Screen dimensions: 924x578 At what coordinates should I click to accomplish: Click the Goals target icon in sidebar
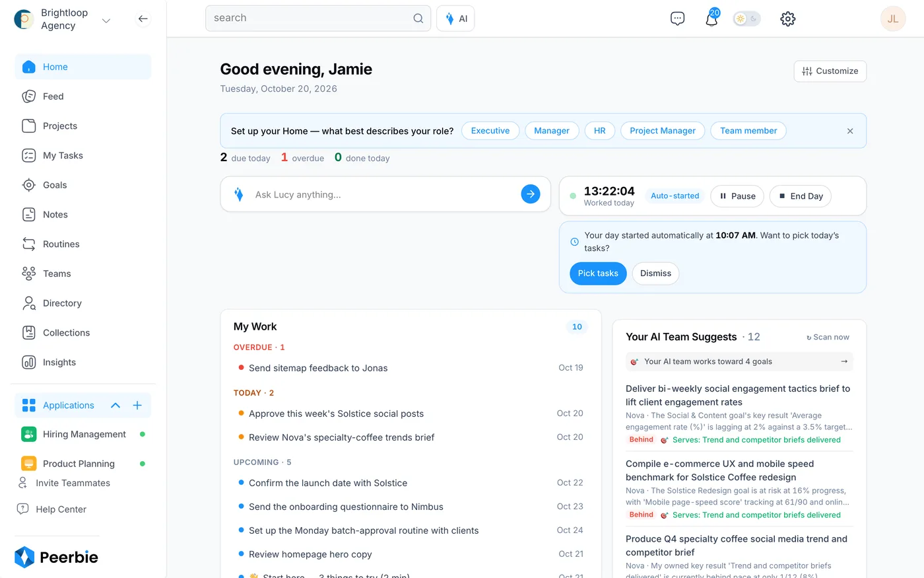click(x=28, y=185)
